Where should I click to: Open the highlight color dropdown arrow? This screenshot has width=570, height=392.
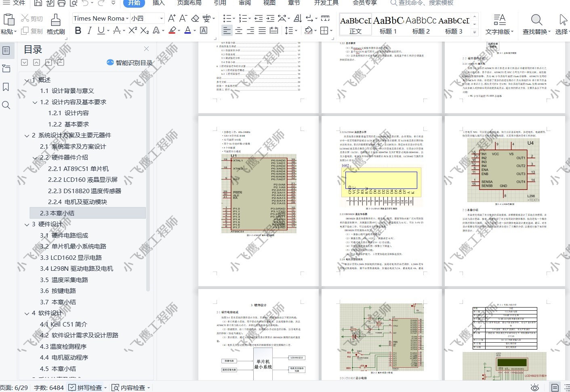(179, 31)
